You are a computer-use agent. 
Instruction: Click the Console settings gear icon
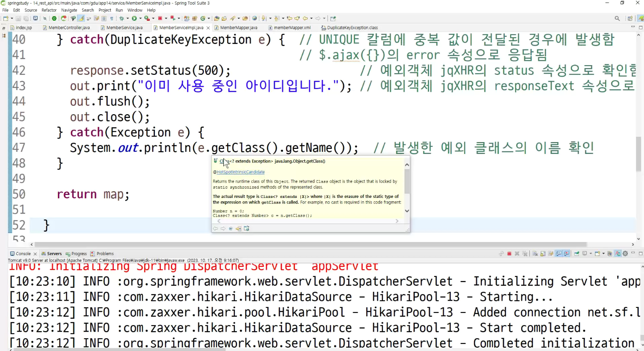point(625,254)
